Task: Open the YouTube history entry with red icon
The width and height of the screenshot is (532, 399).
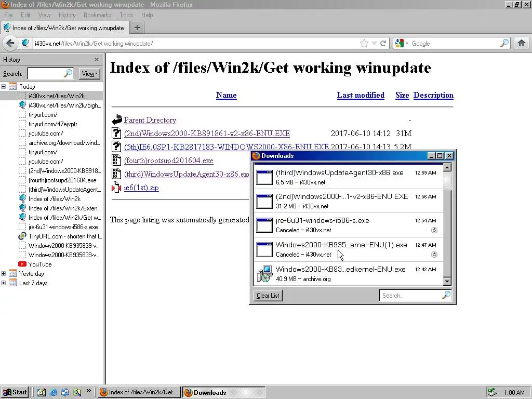Action: [x=39, y=264]
